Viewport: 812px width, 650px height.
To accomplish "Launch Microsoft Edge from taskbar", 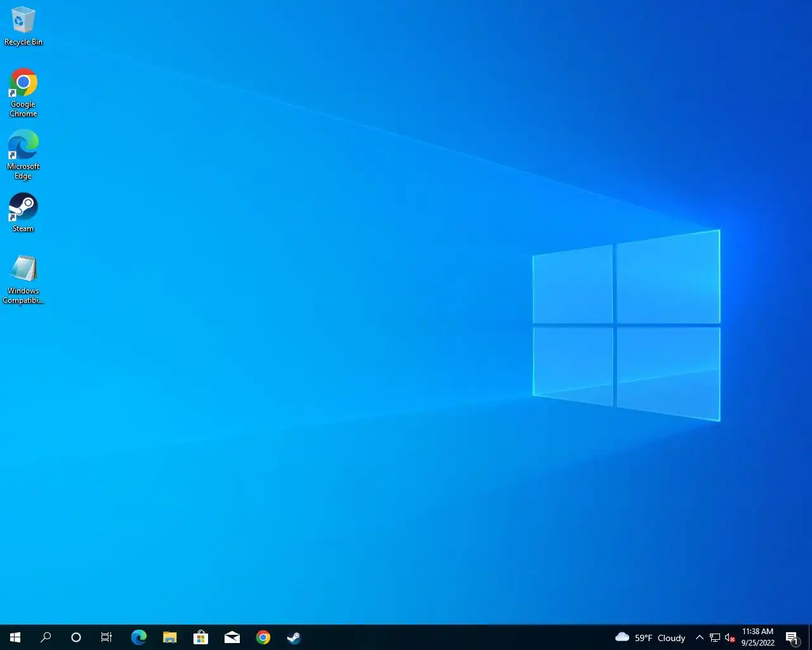I will click(138, 637).
